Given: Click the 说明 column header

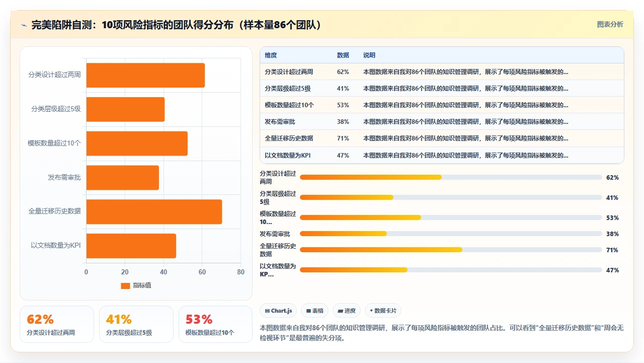Looking at the screenshot, I should point(369,55).
